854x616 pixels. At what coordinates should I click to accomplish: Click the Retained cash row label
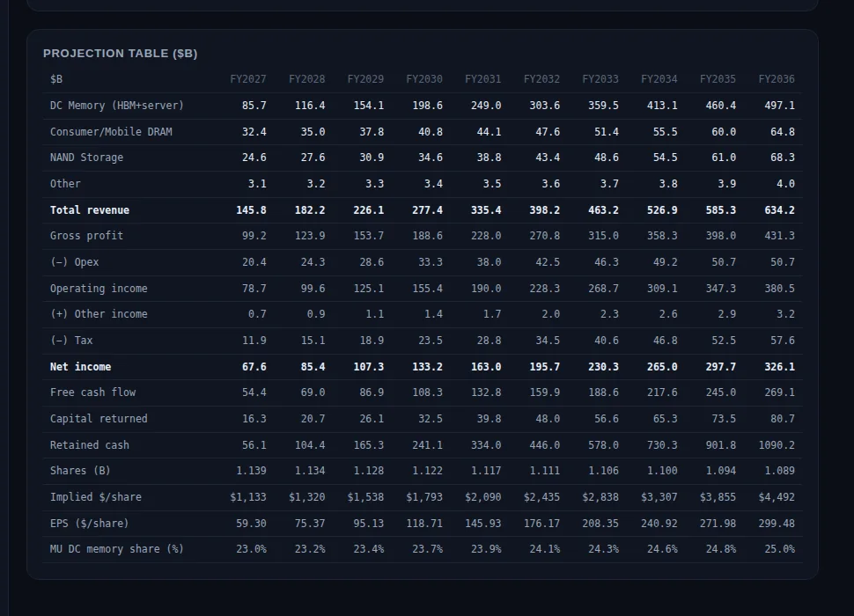[x=90, y=445]
